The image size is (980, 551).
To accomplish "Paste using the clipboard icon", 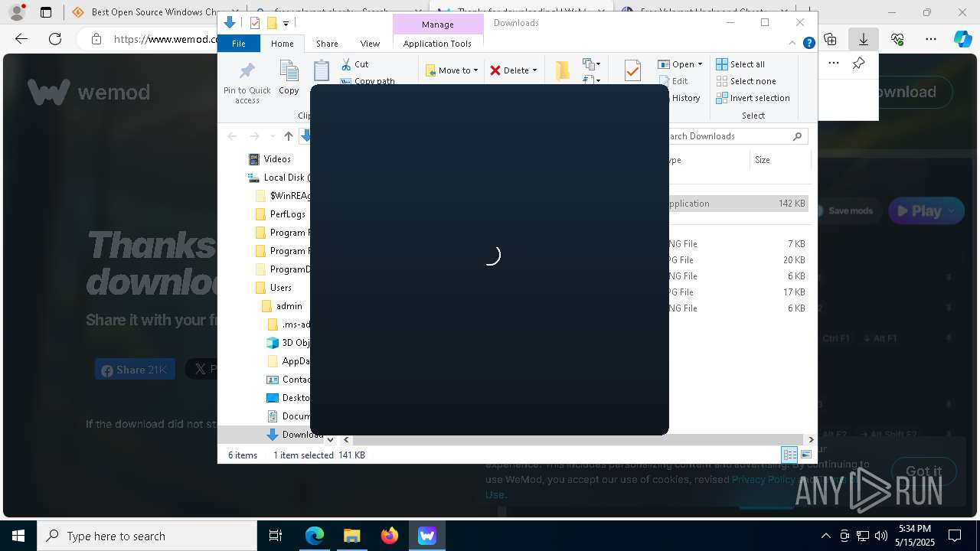I will pos(322,71).
